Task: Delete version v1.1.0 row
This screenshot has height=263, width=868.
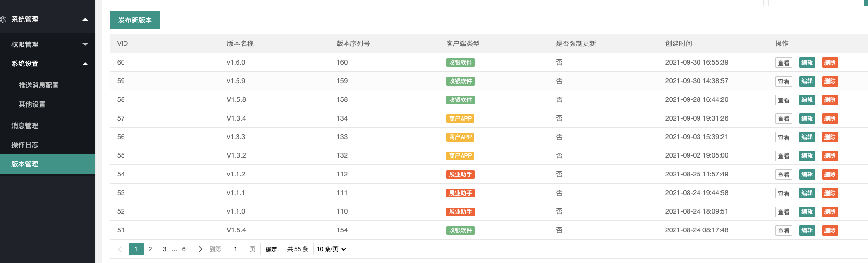Action: tap(830, 212)
